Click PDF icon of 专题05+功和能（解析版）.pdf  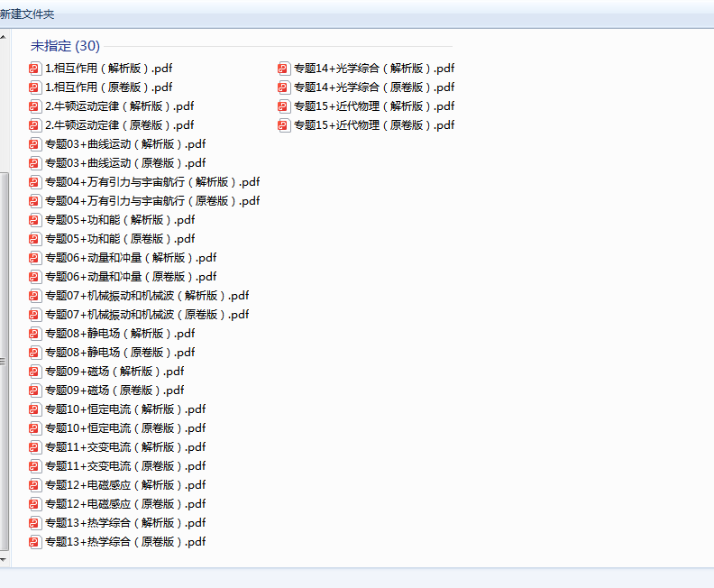pos(35,220)
